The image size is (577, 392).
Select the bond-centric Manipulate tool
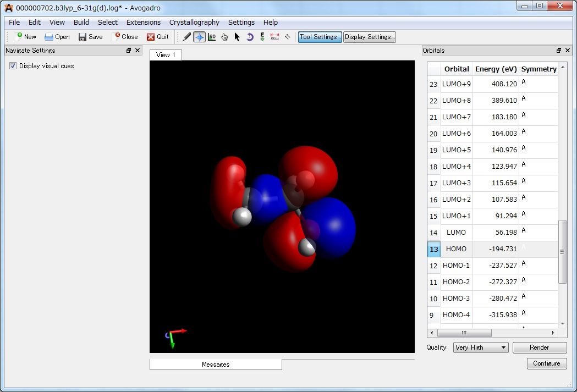[213, 37]
